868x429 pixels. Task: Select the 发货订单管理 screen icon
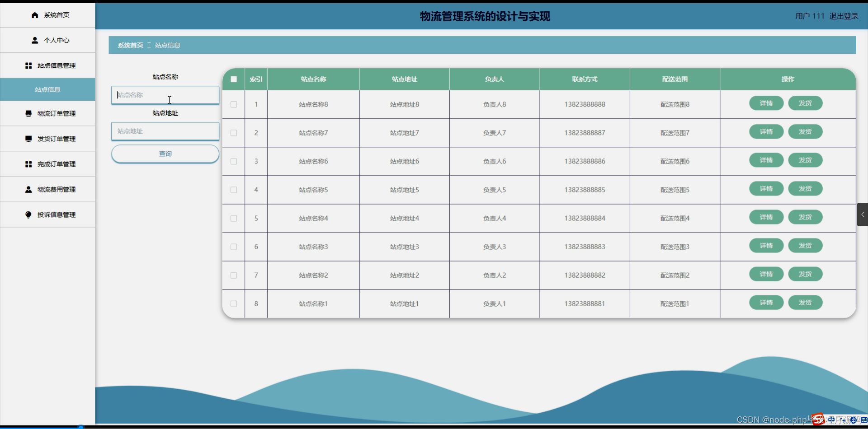click(28, 139)
